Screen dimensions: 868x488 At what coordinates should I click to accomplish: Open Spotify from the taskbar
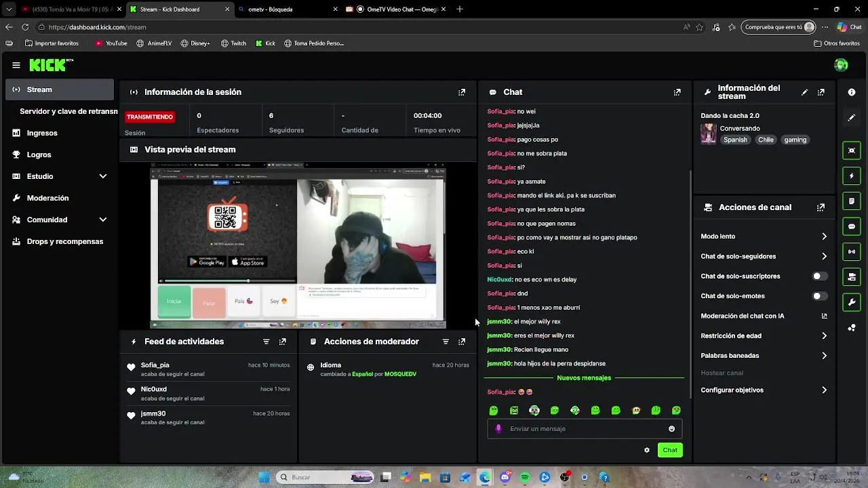(525, 477)
